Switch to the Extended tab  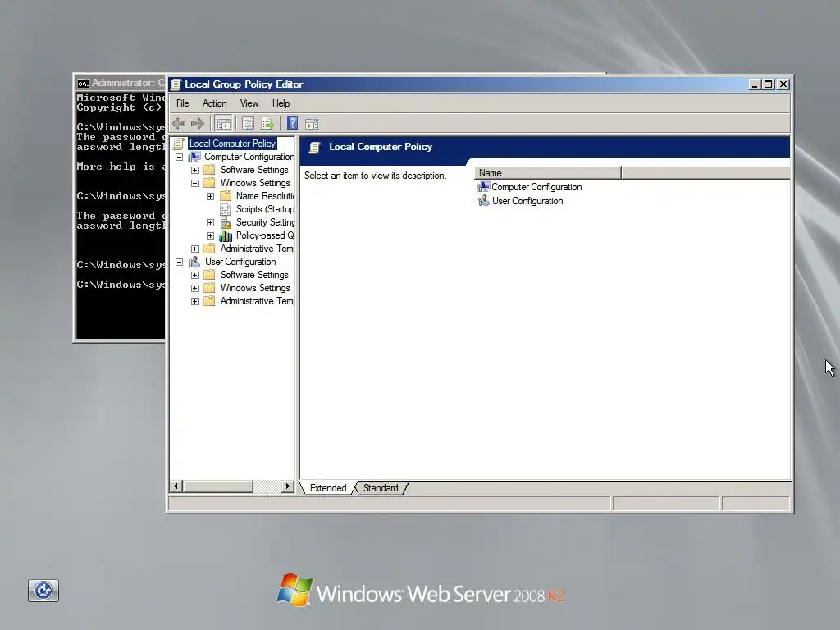[328, 488]
